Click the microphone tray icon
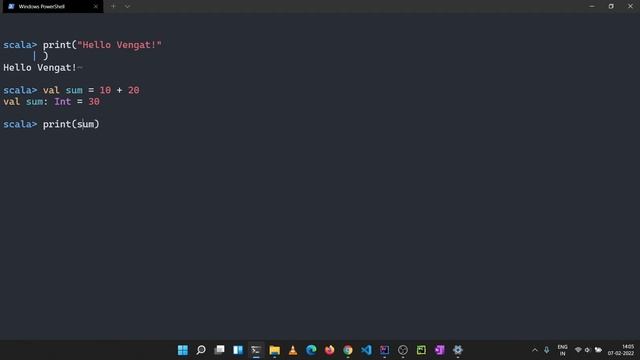The height and width of the screenshot is (360, 640). (x=547, y=350)
